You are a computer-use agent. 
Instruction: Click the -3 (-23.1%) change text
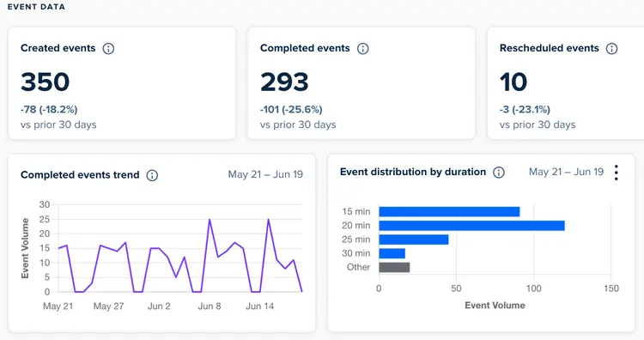click(x=525, y=110)
